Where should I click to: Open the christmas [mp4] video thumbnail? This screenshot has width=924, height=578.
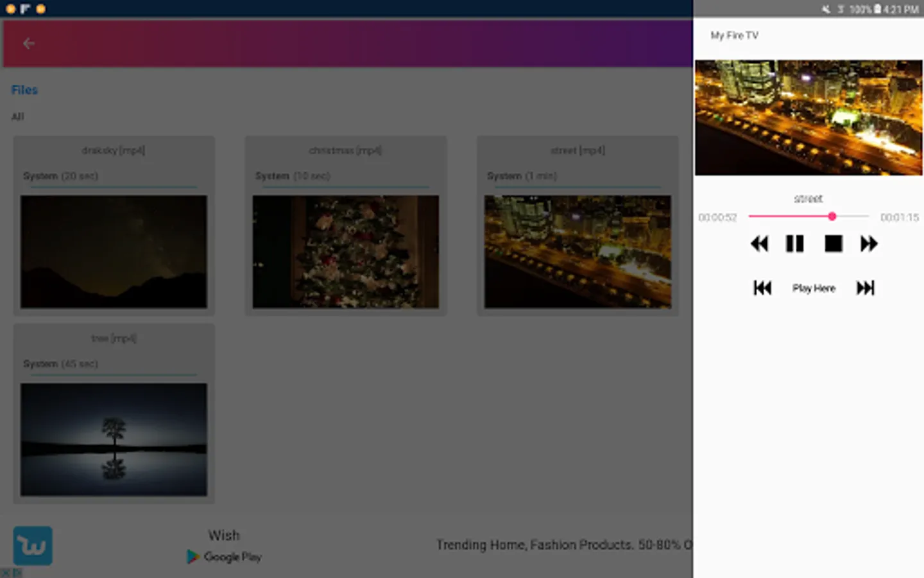pos(346,252)
